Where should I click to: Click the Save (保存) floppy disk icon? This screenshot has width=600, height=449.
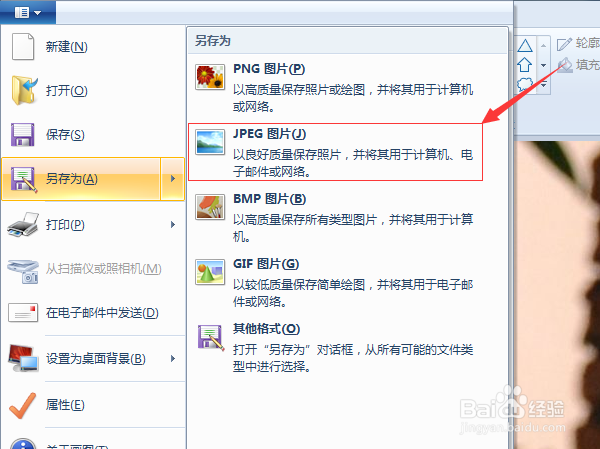(x=23, y=134)
